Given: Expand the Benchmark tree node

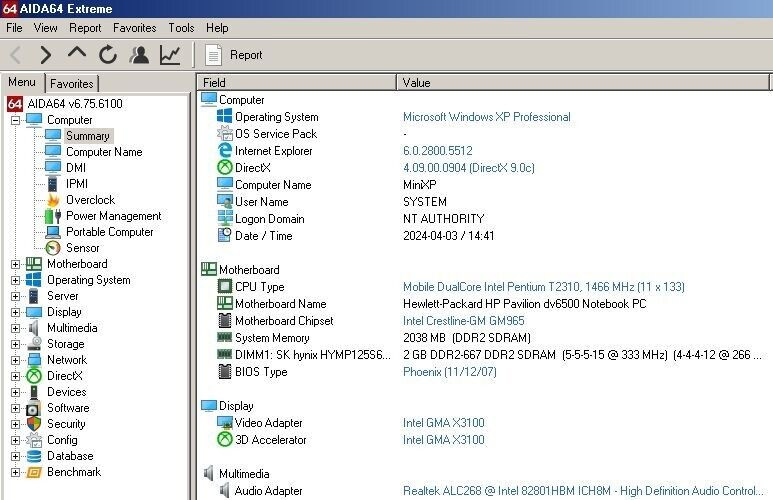Looking at the screenshot, I should (x=15, y=472).
